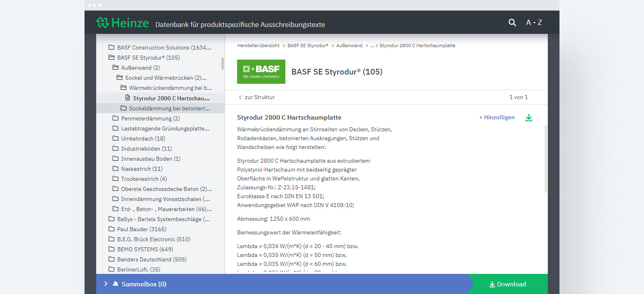Click Außenwand breadcrumb
Viewport: 644px width, 294px height.
coord(349,46)
